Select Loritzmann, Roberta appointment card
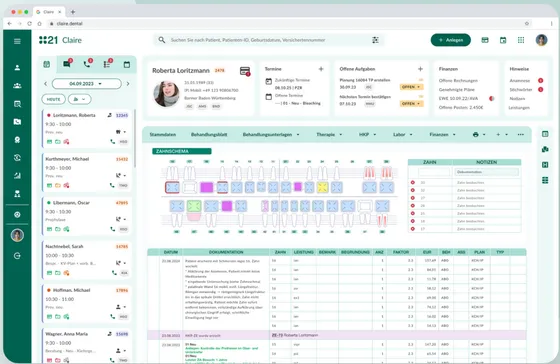 (x=87, y=129)
